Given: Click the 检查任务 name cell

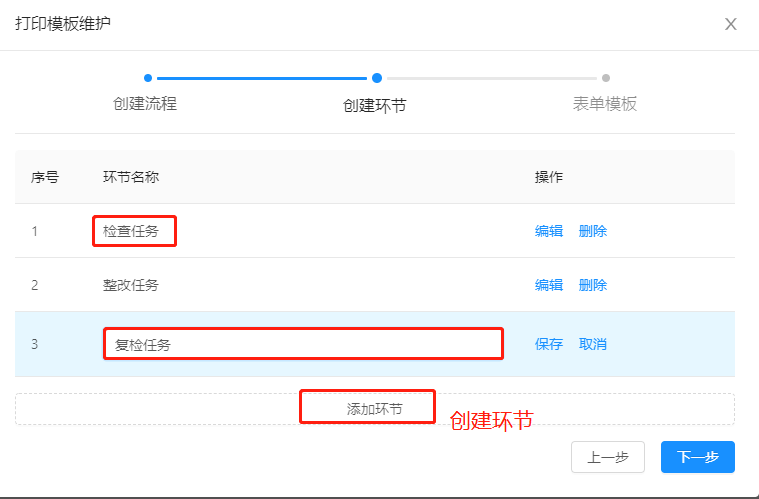Looking at the screenshot, I should tap(131, 231).
